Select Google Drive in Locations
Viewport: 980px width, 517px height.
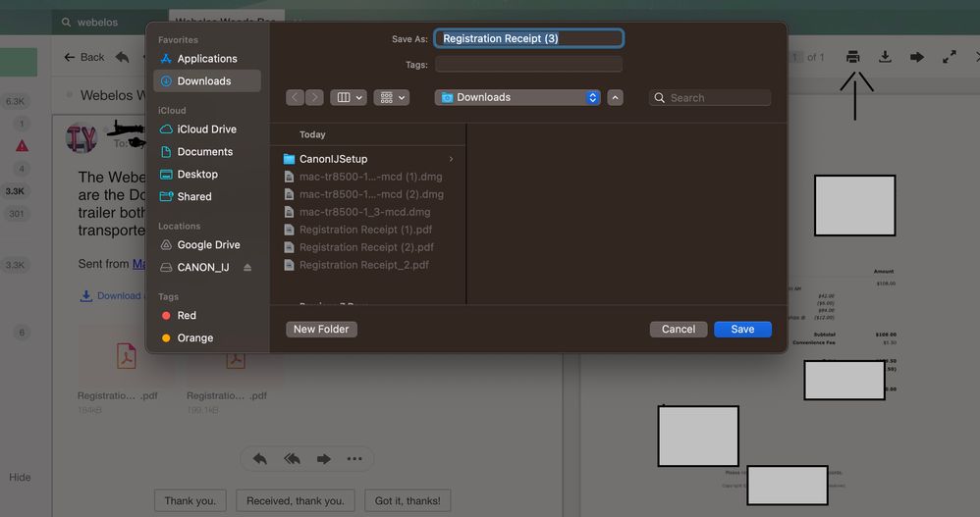208,245
